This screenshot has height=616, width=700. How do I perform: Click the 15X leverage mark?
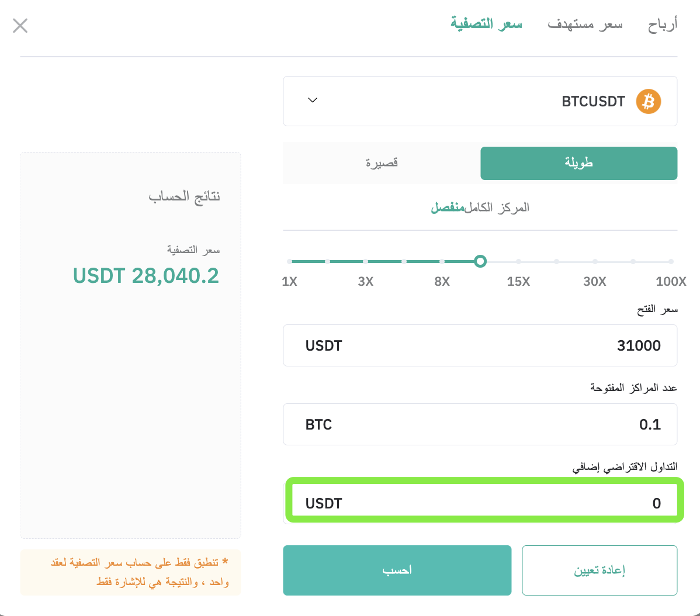[518, 262]
